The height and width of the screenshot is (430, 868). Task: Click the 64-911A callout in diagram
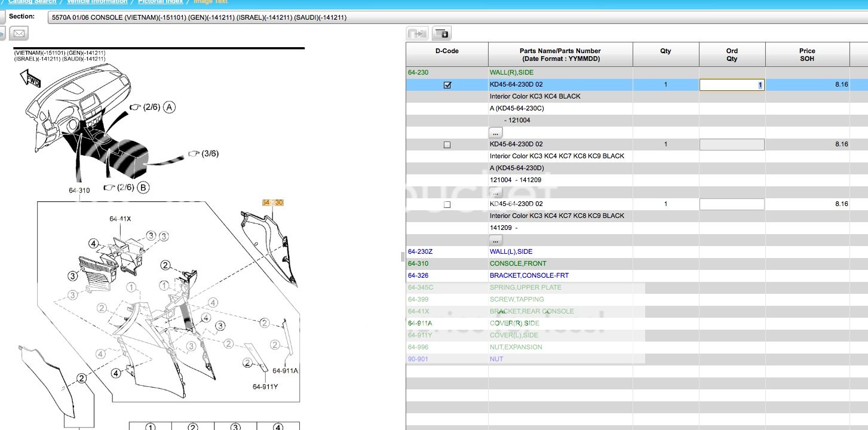(284, 370)
